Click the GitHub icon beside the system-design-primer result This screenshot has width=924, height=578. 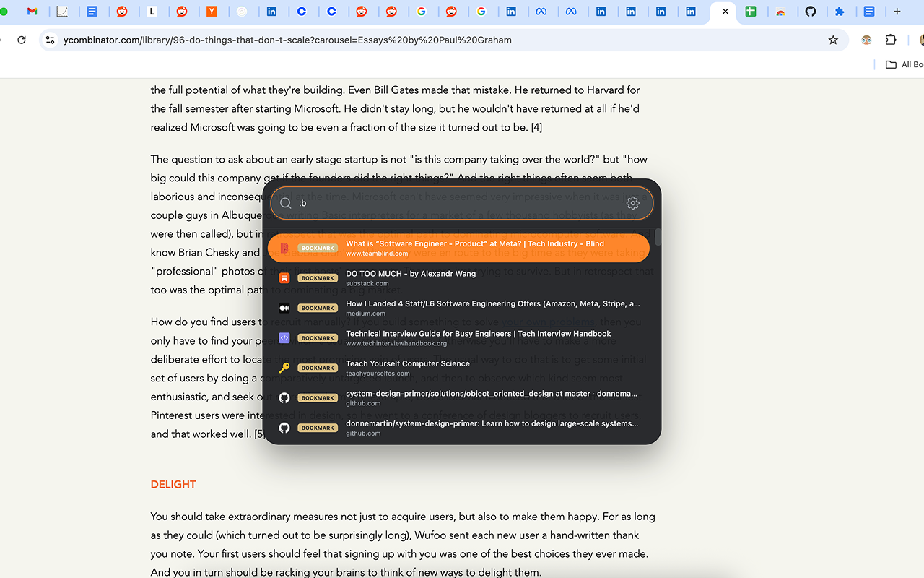pos(284,397)
